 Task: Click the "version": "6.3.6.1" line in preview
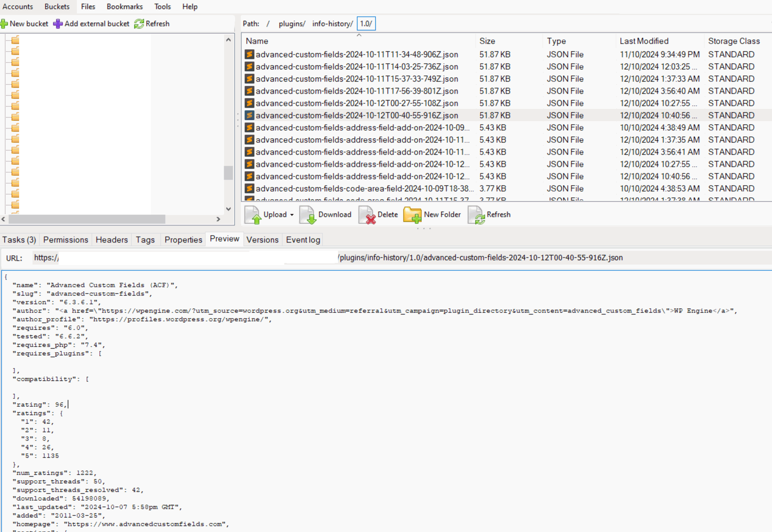pos(57,302)
